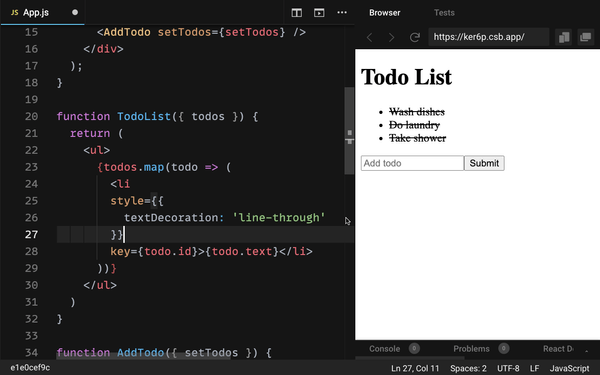The height and width of the screenshot is (375, 600).
Task: Click the AddTodo function name on line 34
Action: [140, 352]
